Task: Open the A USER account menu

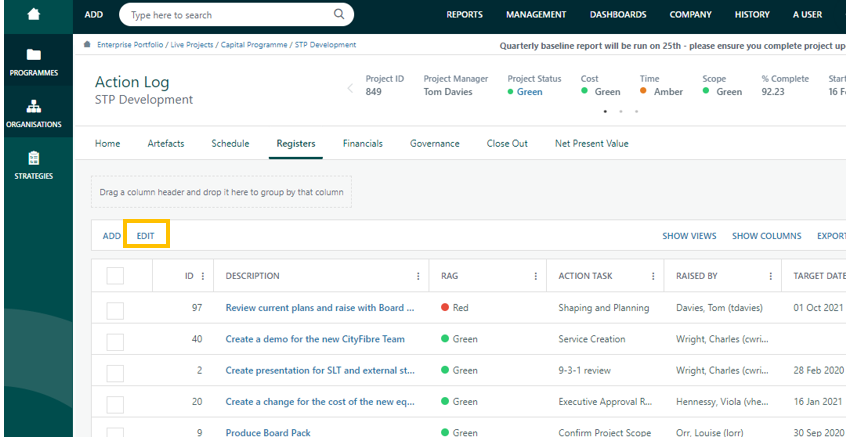Action: click(807, 15)
